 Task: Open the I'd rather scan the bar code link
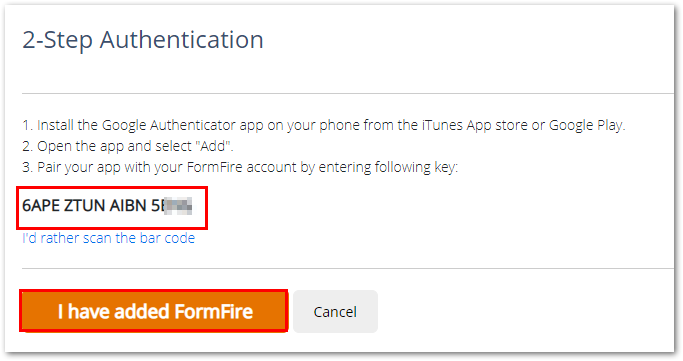(108, 238)
